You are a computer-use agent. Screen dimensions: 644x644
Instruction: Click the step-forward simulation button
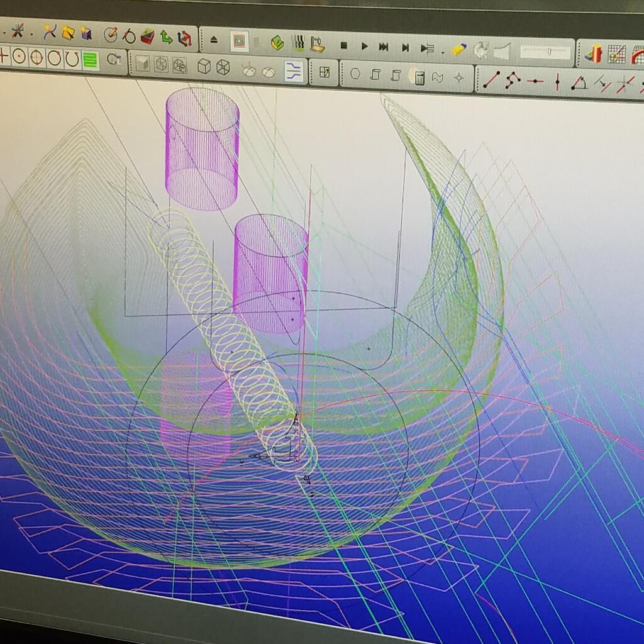pos(406,48)
